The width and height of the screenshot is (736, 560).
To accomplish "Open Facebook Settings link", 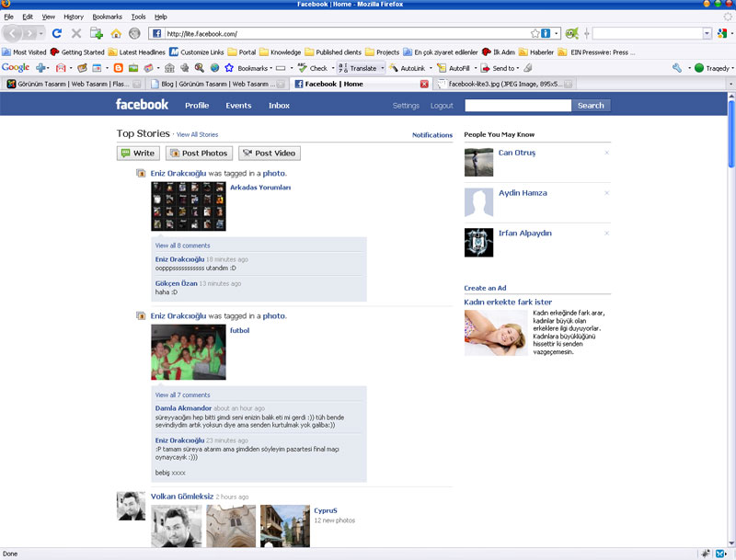I will [x=406, y=106].
